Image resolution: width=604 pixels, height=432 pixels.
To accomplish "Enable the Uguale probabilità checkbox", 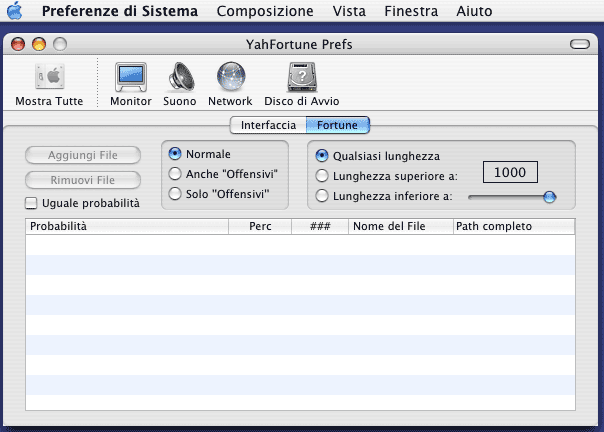I will point(32,203).
